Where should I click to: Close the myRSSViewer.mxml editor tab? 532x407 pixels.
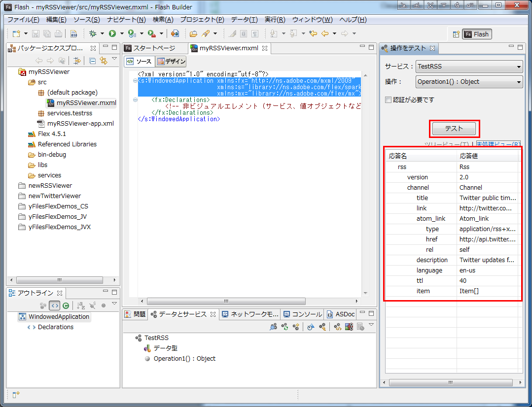pos(265,48)
